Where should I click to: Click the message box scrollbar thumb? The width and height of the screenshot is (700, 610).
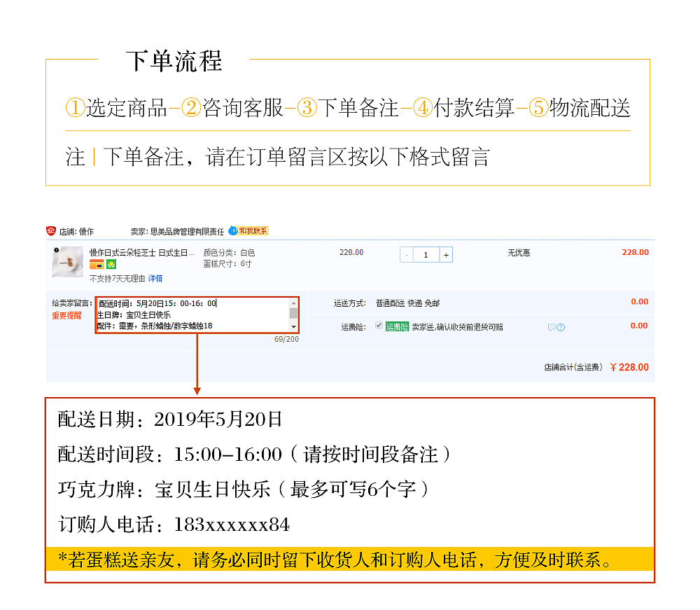(294, 313)
